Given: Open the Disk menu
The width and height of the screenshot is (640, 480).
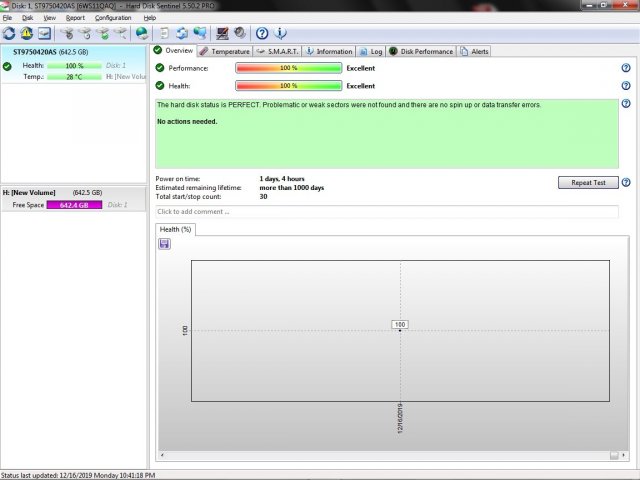Looking at the screenshot, I should 27,18.
